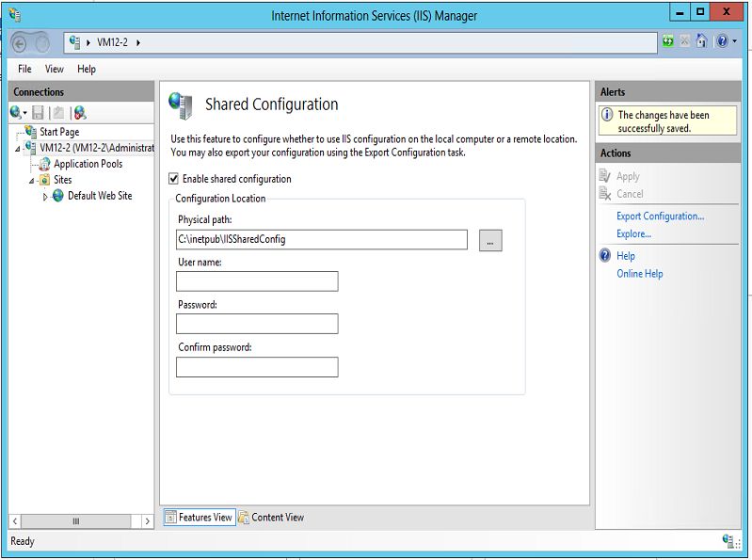The height and width of the screenshot is (560, 752).
Task: Click the Help link in Actions
Action: [625, 256]
